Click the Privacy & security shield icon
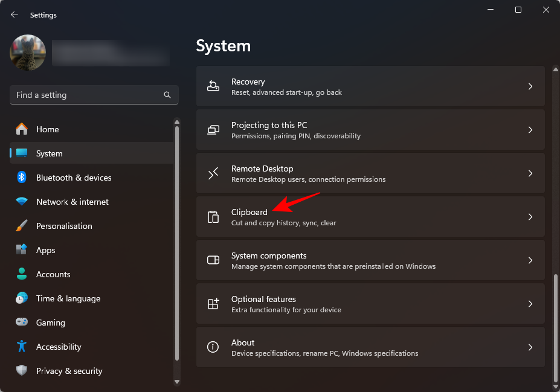Viewport: 560px width, 392px height. pos(22,371)
